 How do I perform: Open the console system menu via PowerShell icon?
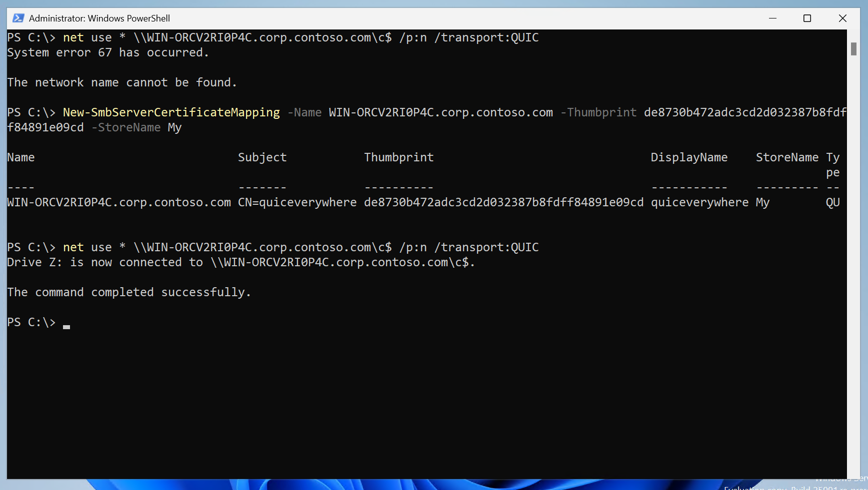[x=18, y=18]
